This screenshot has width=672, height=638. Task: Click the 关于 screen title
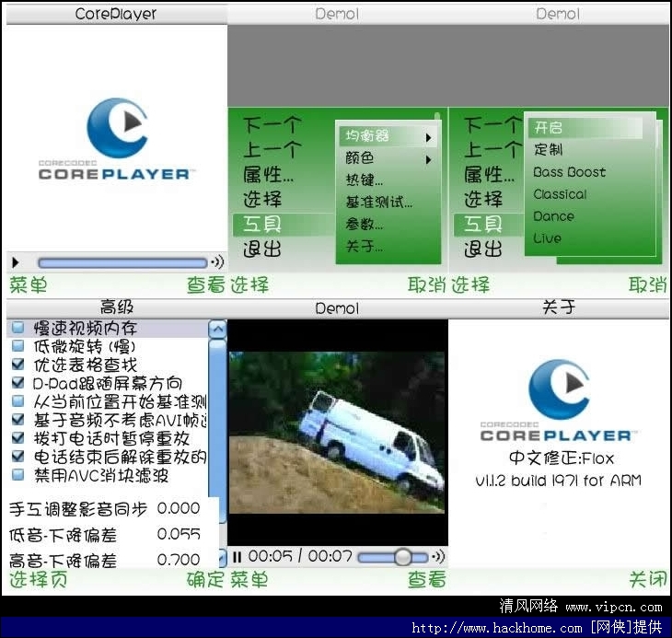(x=559, y=307)
